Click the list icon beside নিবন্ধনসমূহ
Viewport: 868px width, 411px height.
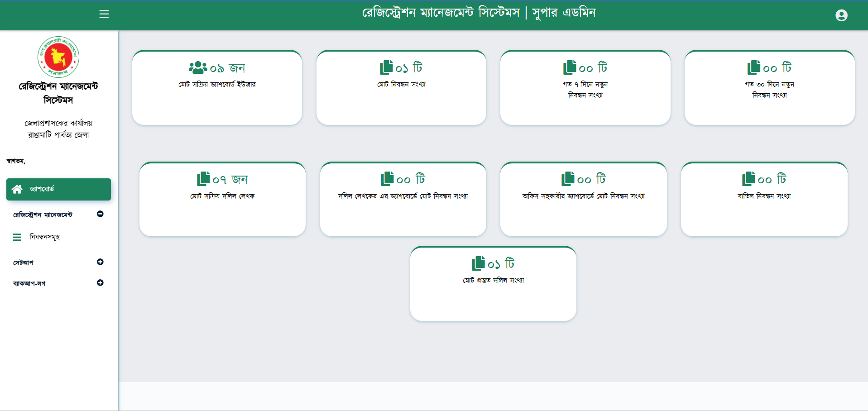point(17,237)
